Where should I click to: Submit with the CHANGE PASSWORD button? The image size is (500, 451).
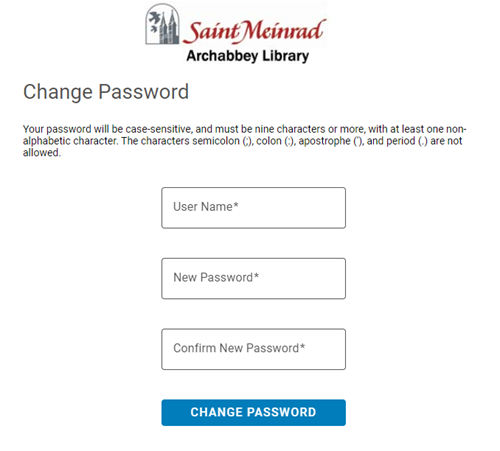[254, 412]
